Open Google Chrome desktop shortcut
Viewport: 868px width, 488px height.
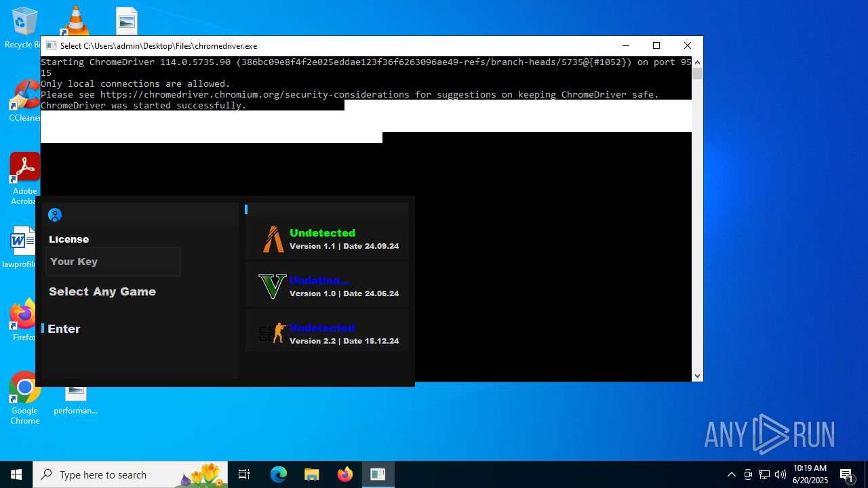click(24, 399)
